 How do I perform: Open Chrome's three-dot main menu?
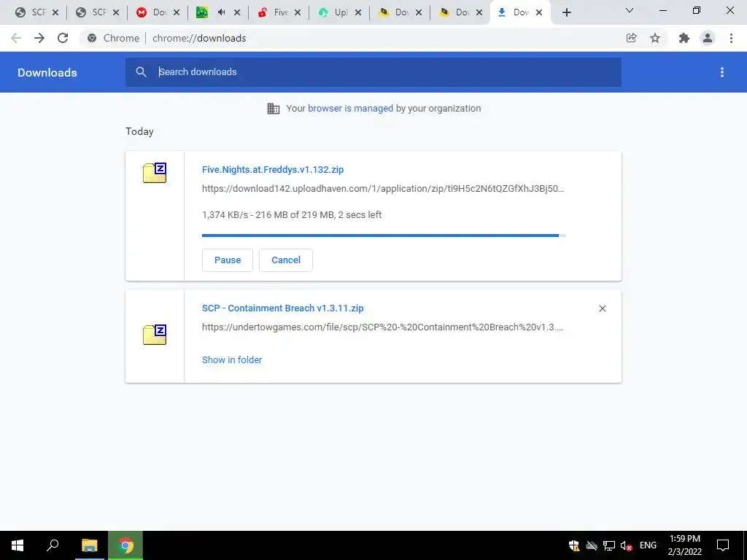731,38
